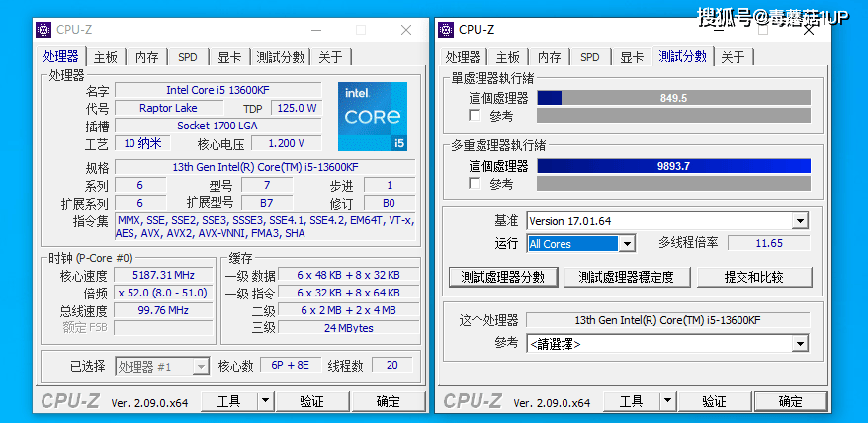The height and width of the screenshot is (423, 868).
Task: Click 这个处理器 field in right window
Action: tap(667, 320)
